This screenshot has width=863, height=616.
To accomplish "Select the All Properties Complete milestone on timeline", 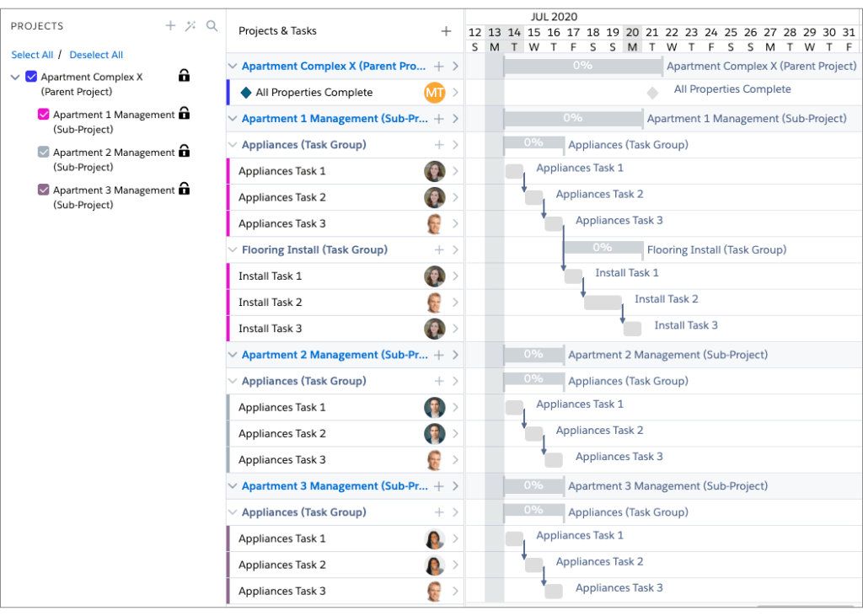I will 652,93.
